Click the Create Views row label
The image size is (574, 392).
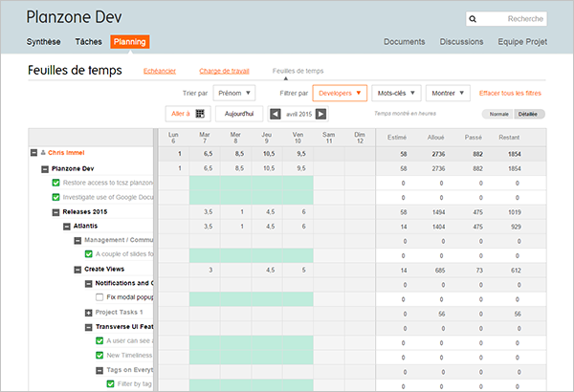pos(104,269)
